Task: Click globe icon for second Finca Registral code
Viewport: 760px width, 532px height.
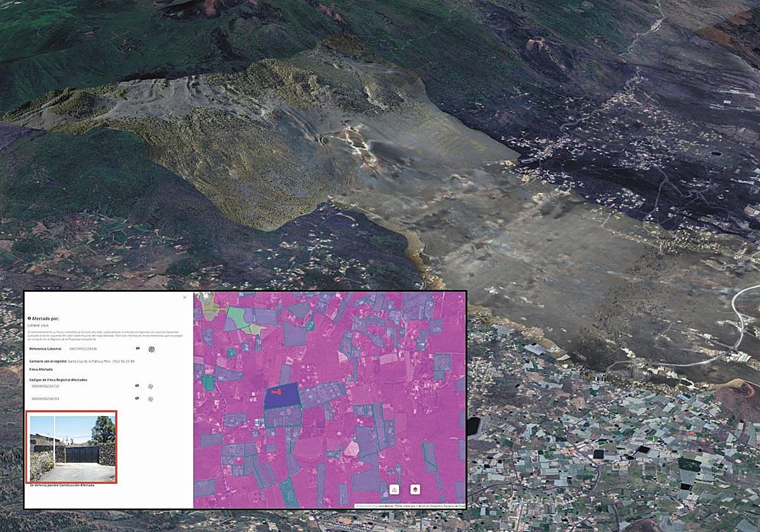Action: coord(151,399)
